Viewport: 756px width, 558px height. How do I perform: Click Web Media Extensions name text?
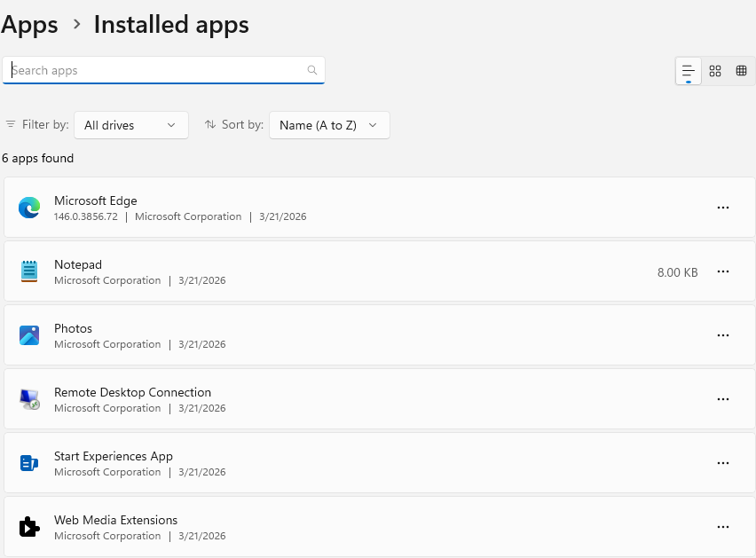[115, 520]
